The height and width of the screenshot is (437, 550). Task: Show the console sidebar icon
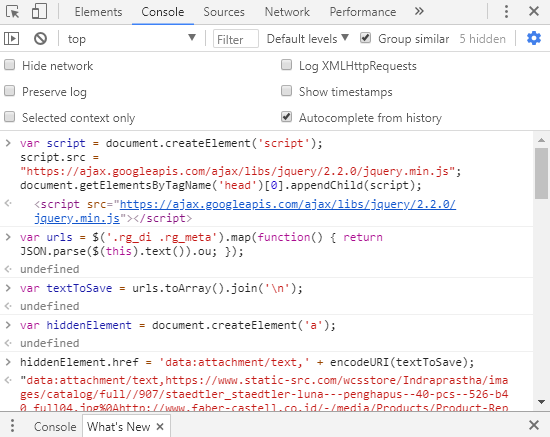coord(12,39)
